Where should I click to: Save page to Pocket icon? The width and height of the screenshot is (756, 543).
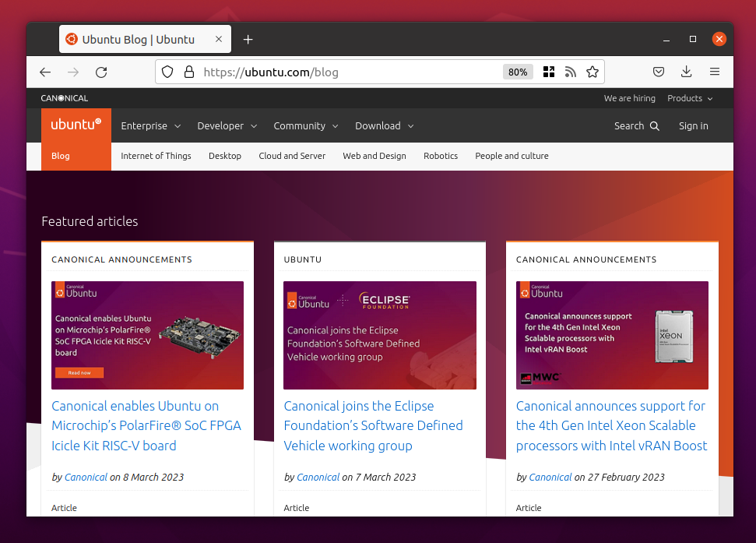point(659,72)
